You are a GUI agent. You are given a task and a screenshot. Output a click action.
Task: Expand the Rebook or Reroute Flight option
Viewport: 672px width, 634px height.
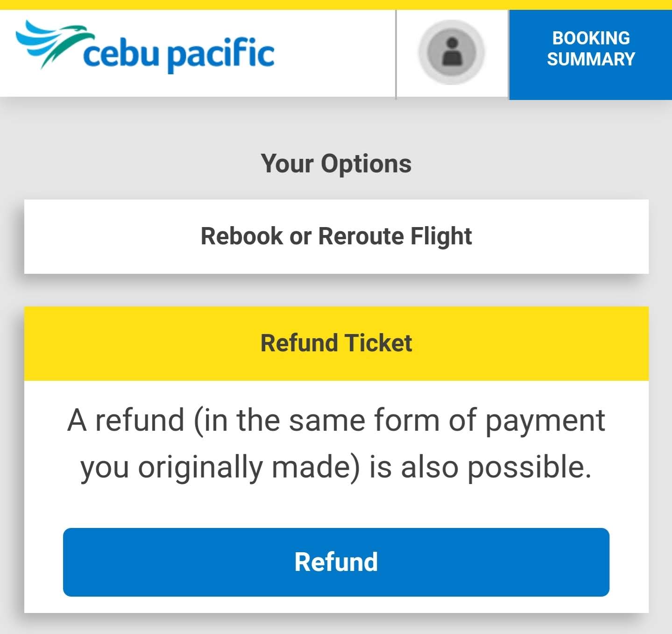point(336,236)
